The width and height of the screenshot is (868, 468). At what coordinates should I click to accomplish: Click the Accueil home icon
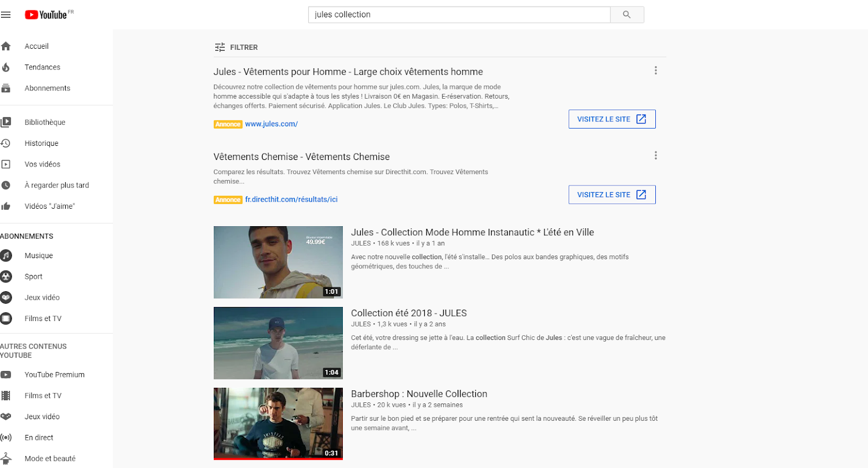[6, 46]
